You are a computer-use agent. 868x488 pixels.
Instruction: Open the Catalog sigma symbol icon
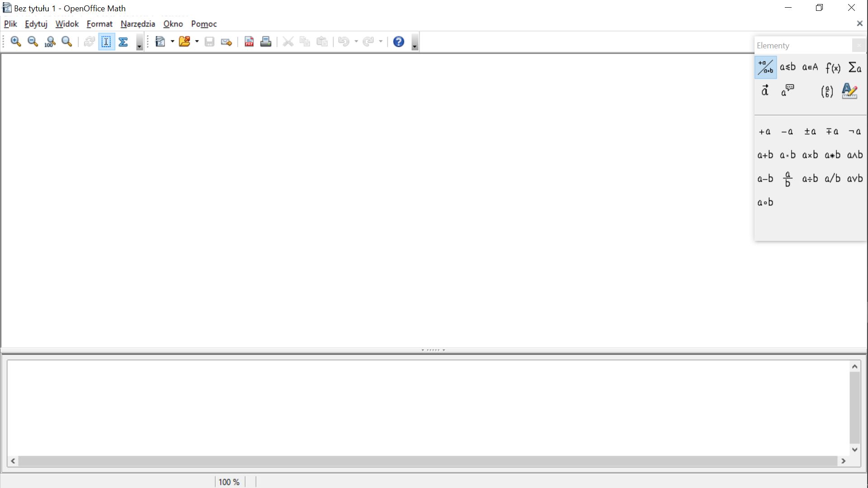click(x=123, y=42)
